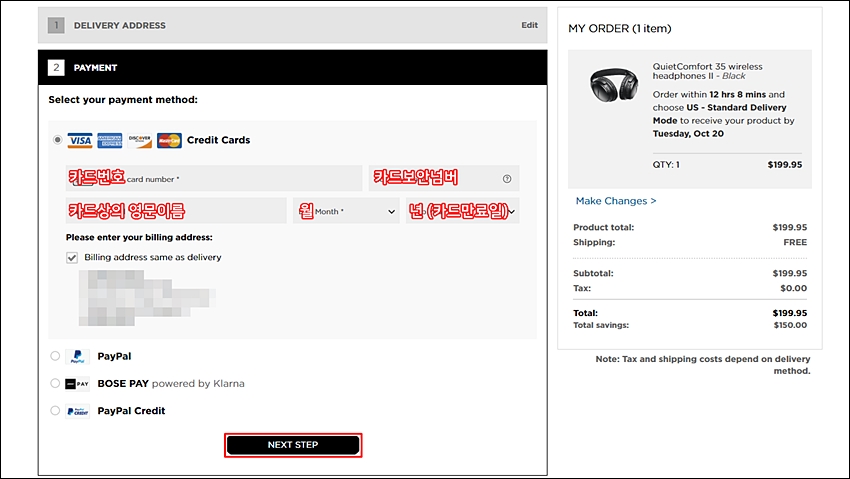Click the QuietComfort 35 headphones thumbnail

[614, 85]
